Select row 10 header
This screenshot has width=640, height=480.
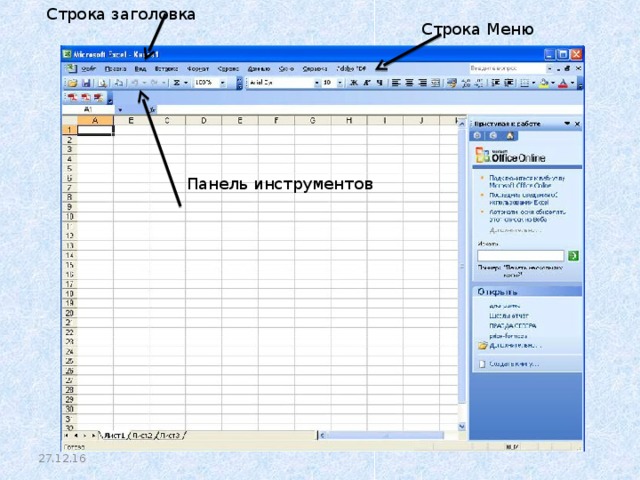point(69,217)
